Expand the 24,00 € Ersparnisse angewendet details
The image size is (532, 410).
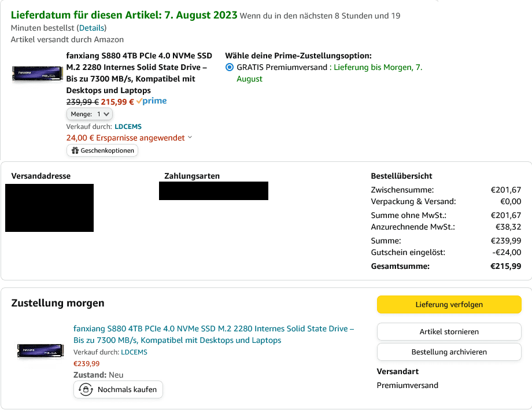point(190,138)
